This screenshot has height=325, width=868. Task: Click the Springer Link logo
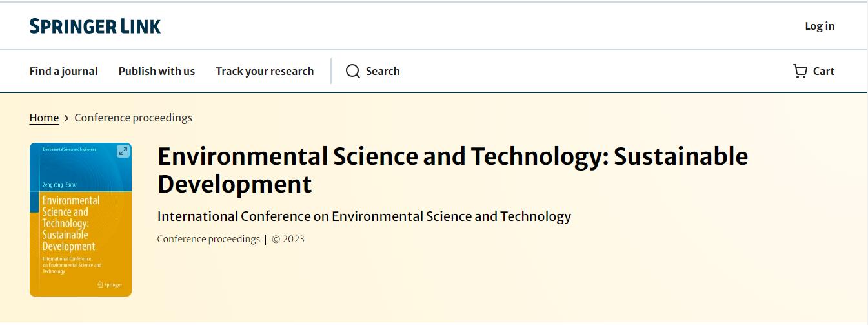(95, 26)
